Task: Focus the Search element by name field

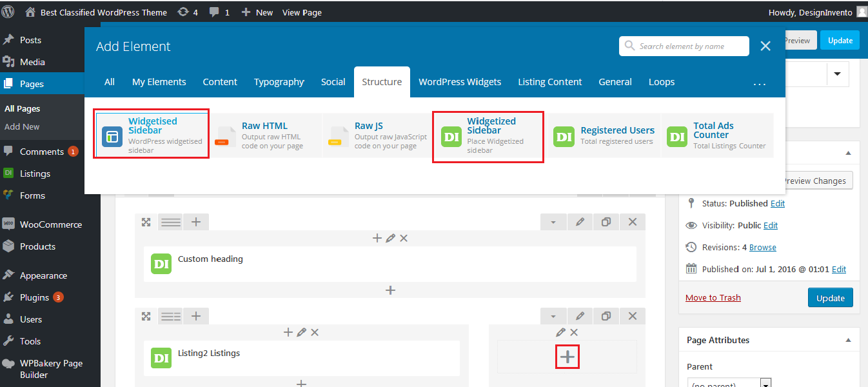Action: click(684, 46)
